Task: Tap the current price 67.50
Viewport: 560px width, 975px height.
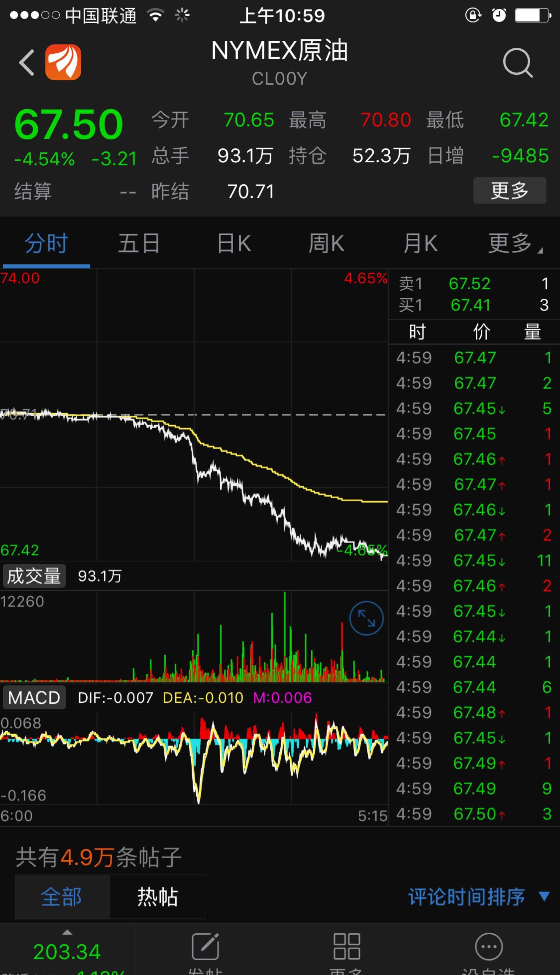Action: coord(69,124)
